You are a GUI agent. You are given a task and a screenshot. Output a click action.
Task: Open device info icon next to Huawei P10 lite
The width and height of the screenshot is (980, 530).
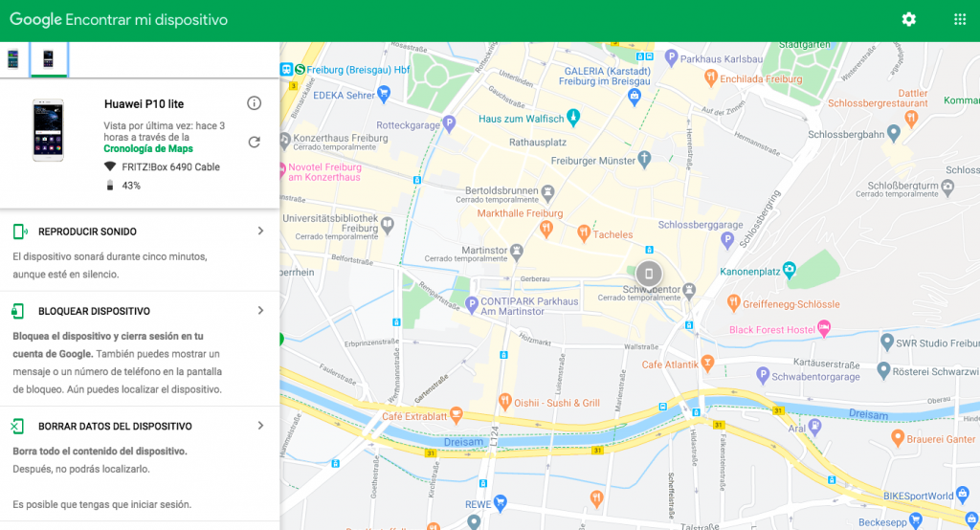pos(254,103)
